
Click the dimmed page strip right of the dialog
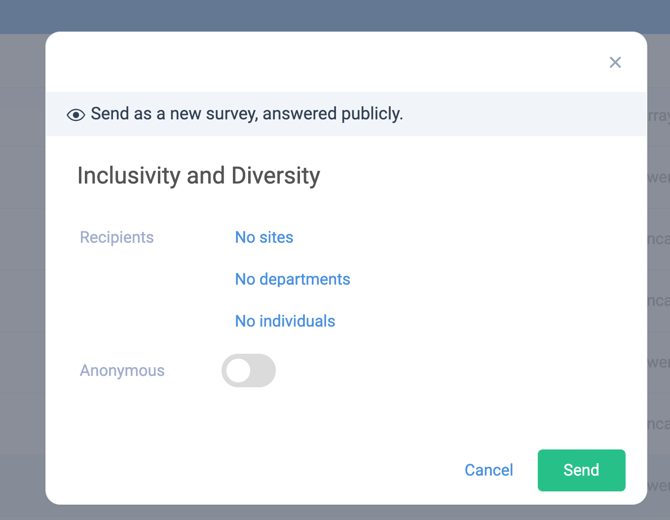tap(658, 300)
